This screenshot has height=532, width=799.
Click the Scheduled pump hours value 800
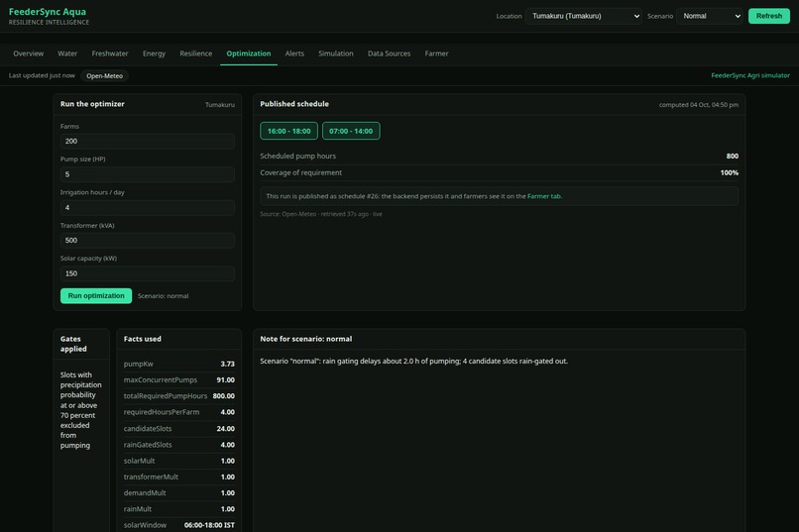pos(733,156)
